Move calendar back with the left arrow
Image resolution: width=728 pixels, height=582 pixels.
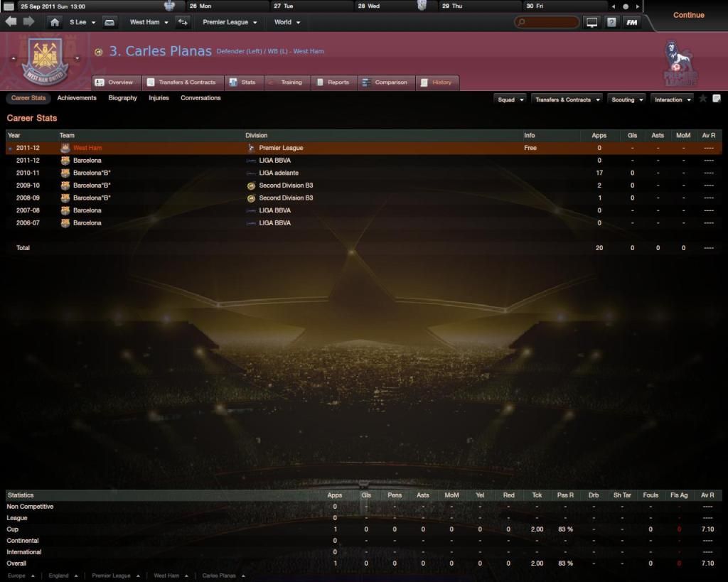(x=614, y=6)
